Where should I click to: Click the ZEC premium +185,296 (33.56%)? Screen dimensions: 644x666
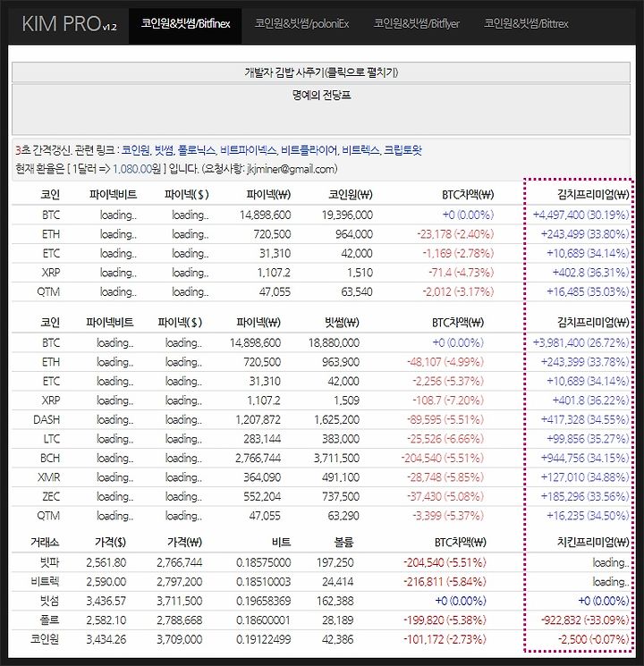(585, 496)
